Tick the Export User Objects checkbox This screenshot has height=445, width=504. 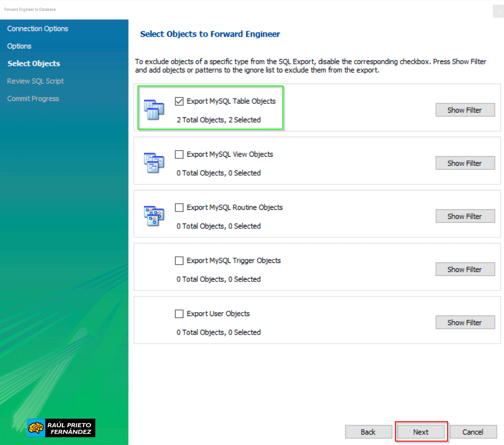pyautogui.click(x=179, y=314)
